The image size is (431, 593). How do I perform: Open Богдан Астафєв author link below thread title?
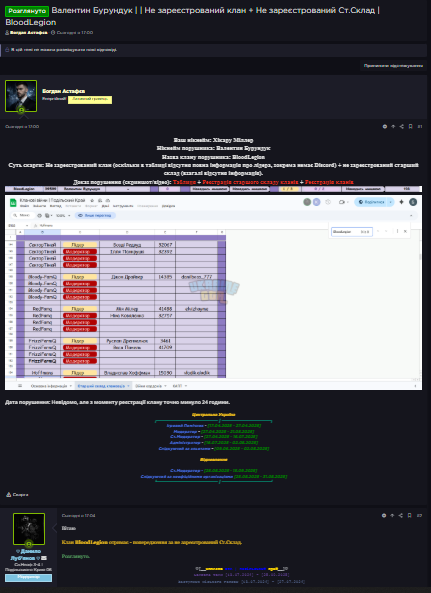pos(28,33)
